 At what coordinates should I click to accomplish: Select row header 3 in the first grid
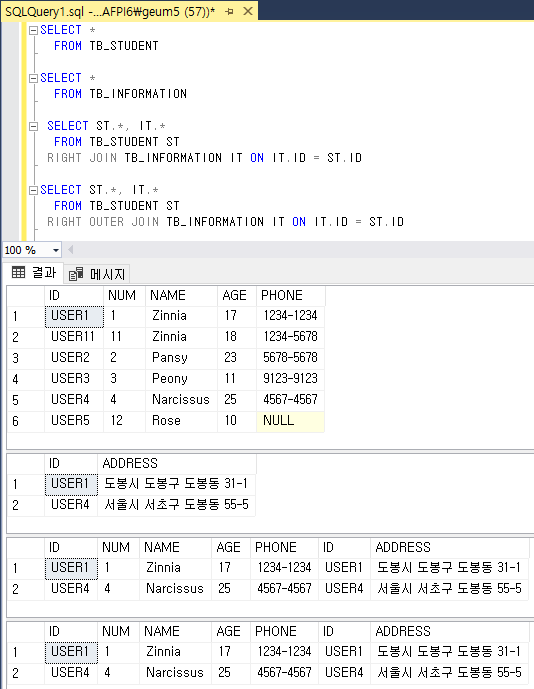pos(26,358)
